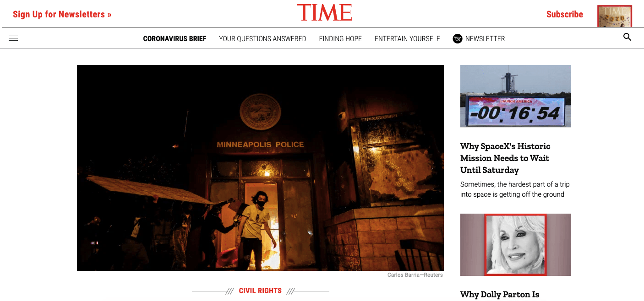Open the Dolly Parton portrait thumbnail
644x301 pixels.
pos(516,245)
